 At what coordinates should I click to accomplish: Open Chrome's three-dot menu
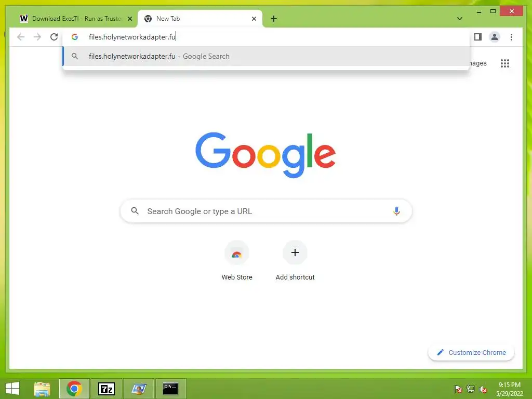[511, 37]
